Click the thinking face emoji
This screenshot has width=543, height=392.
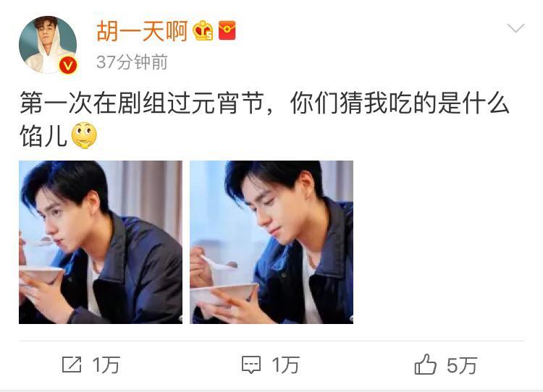click(84, 136)
